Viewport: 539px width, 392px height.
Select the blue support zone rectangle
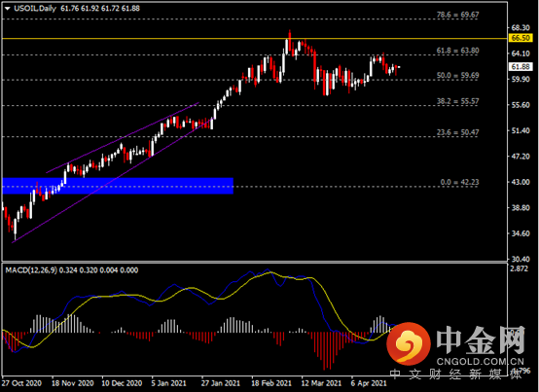click(118, 186)
